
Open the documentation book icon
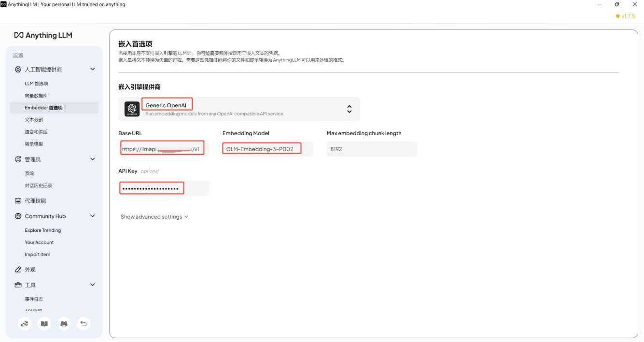pos(44,324)
